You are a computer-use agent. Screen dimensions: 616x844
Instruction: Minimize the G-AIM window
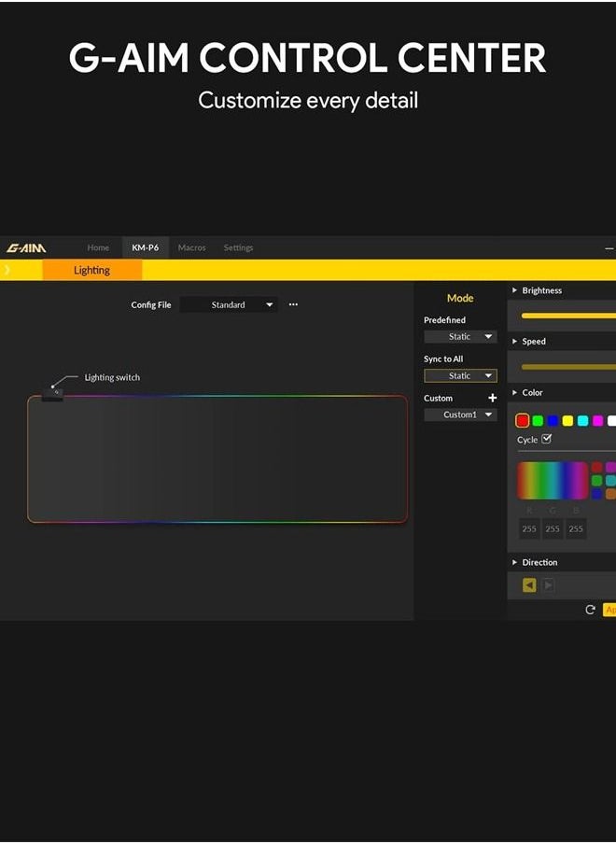click(x=609, y=248)
